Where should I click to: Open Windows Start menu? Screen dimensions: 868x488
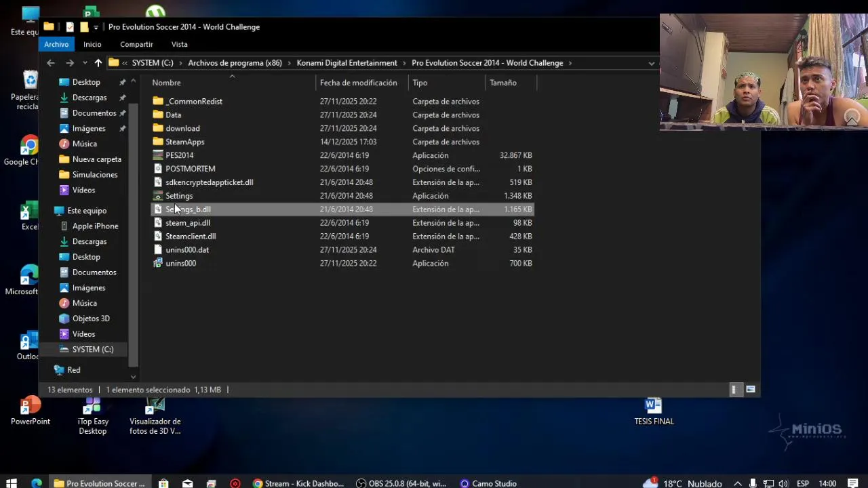tap(11, 483)
